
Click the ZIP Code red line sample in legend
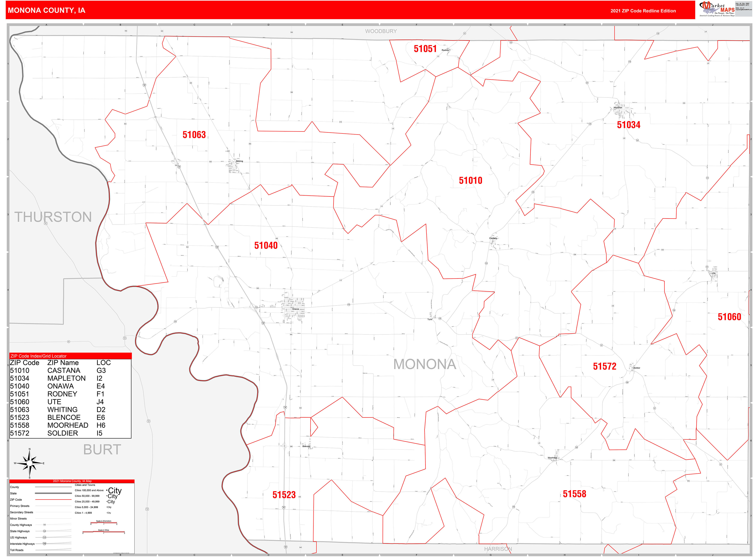coord(53,500)
